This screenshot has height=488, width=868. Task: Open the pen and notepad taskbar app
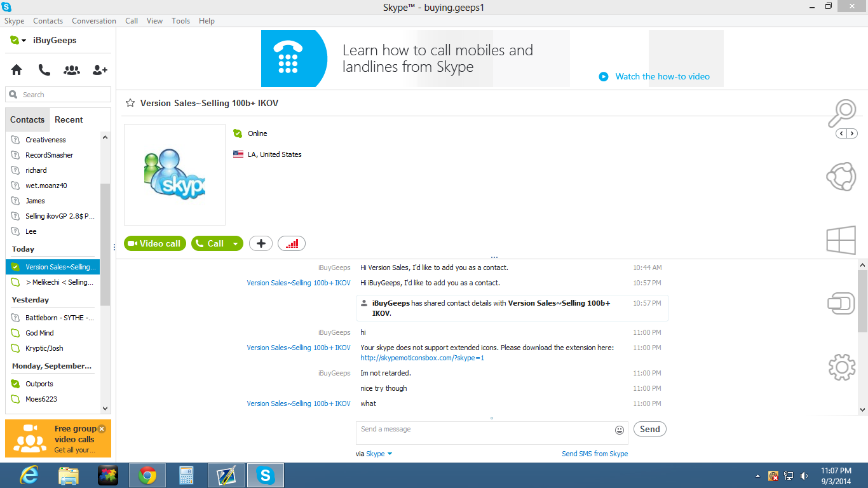[x=226, y=475]
